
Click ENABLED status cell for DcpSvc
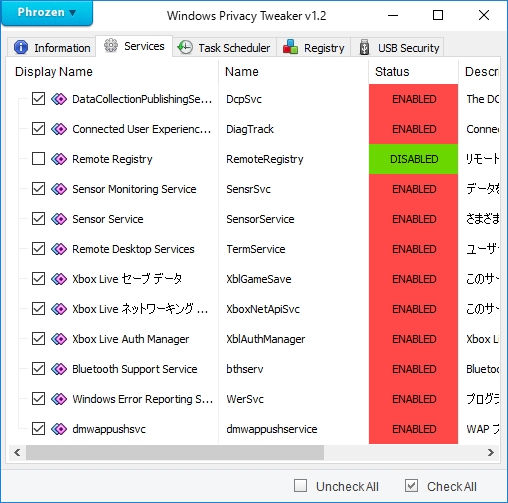click(413, 99)
